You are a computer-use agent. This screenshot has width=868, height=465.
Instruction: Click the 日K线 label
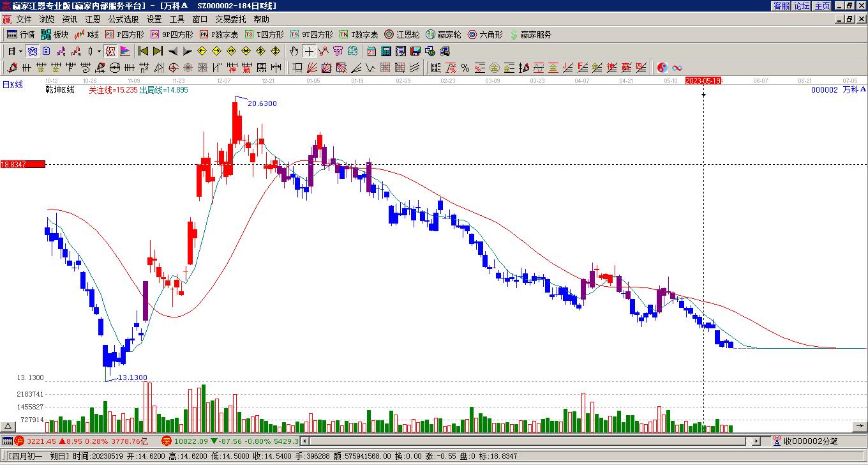point(12,84)
